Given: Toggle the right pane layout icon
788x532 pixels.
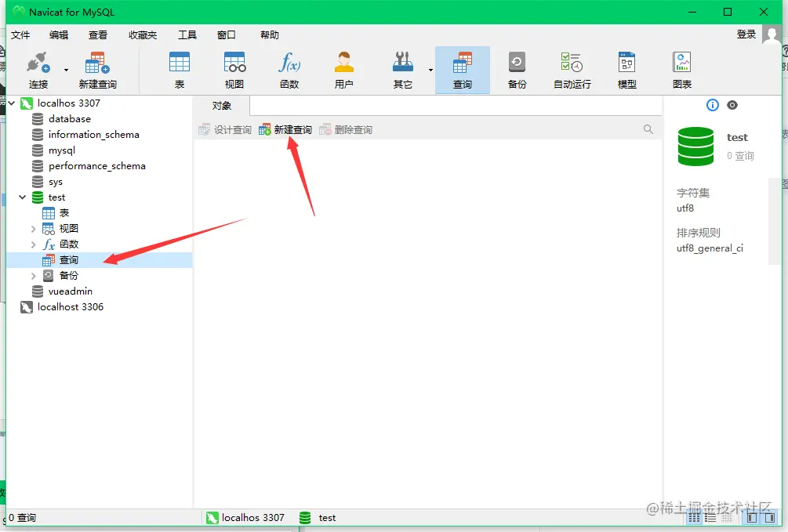Looking at the screenshot, I should (x=769, y=518).
